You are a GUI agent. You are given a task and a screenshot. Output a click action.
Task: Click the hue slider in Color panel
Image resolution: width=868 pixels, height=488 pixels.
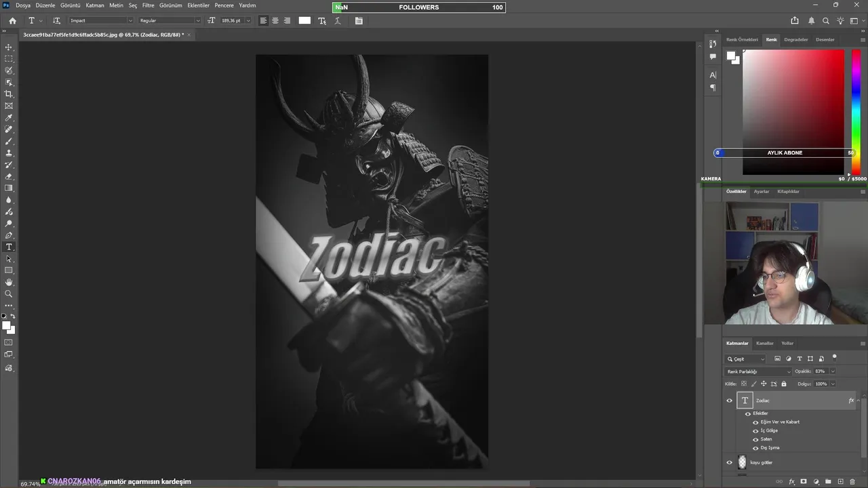856,112
